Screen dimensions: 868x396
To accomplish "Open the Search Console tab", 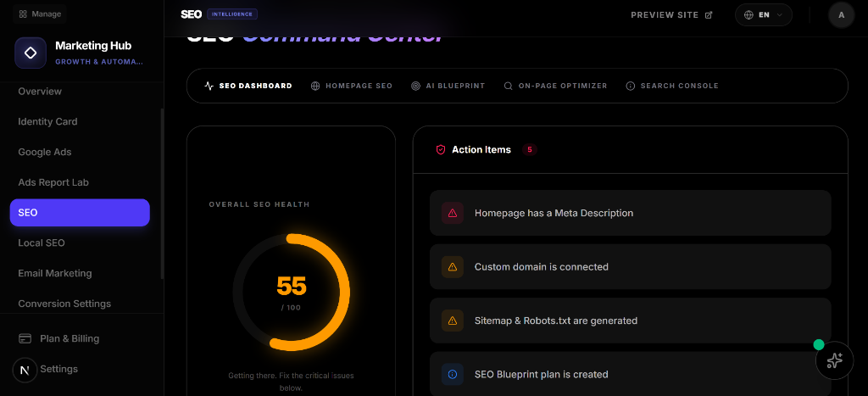I will (672, 86).
